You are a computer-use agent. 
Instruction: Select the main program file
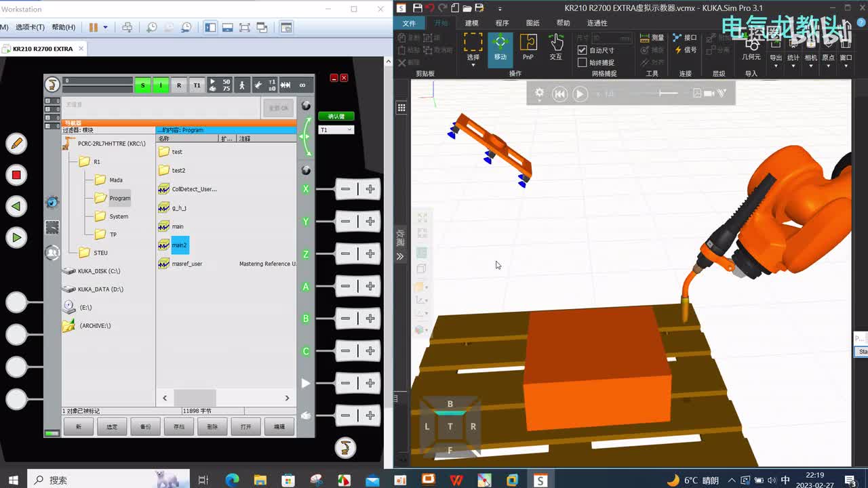(171, 226)
